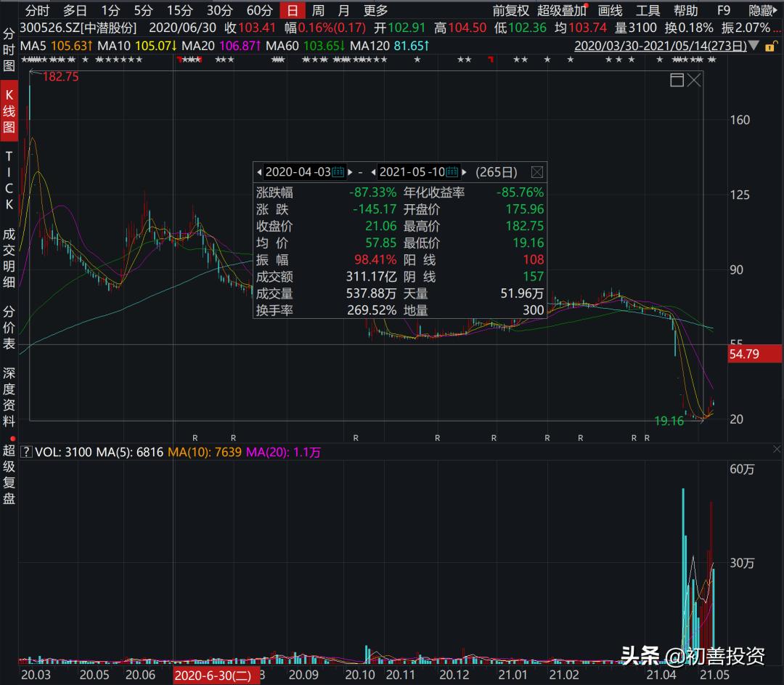Image resolution: width=784 pixels, height=685 pixels.
Task: Switch to 分时 intraday tab
Action: click(x=38, y=10)
